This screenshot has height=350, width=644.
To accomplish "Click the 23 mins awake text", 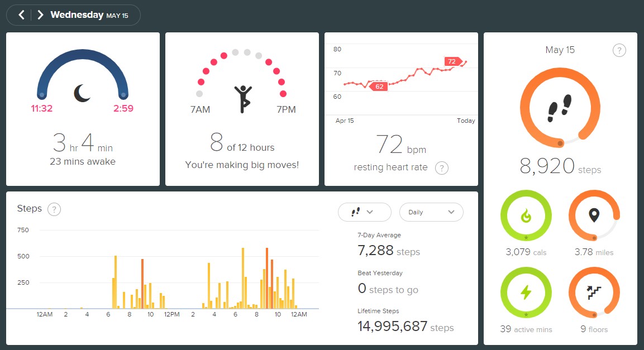I will (x=83, y=162).
